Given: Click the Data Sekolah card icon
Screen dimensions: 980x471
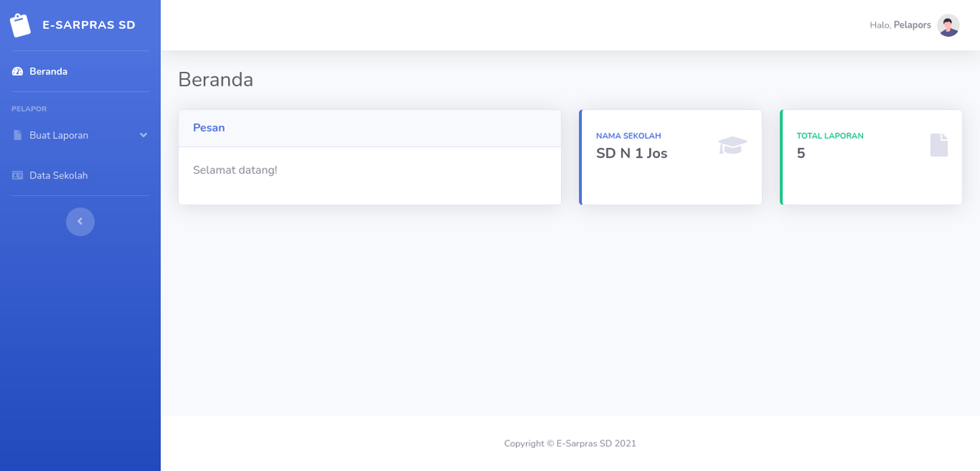Looking at the screenshot, I should pos(18,175).
